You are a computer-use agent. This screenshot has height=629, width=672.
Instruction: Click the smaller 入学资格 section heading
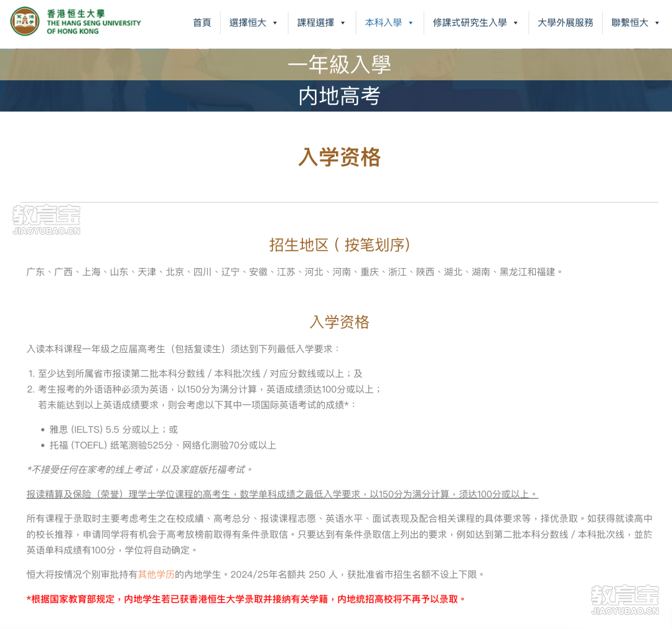pyautogui.click(x=339, y=322)
